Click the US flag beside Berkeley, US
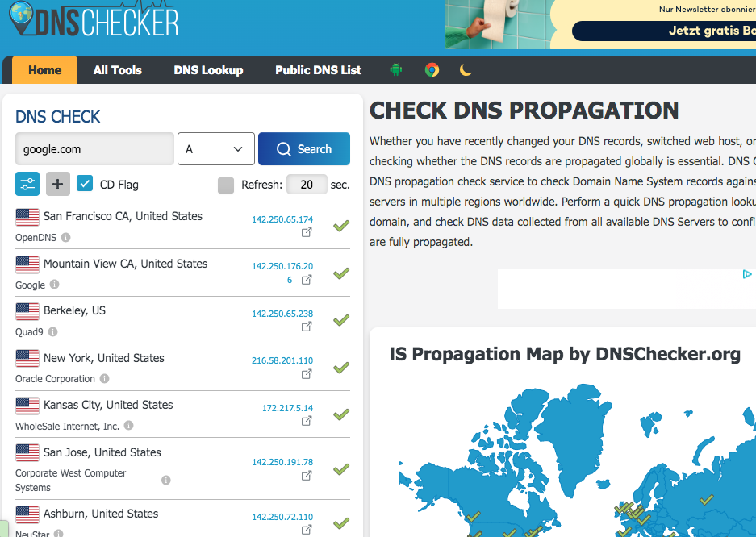The image size is (756, 537). pyautogui.click(x=27, y=311)
